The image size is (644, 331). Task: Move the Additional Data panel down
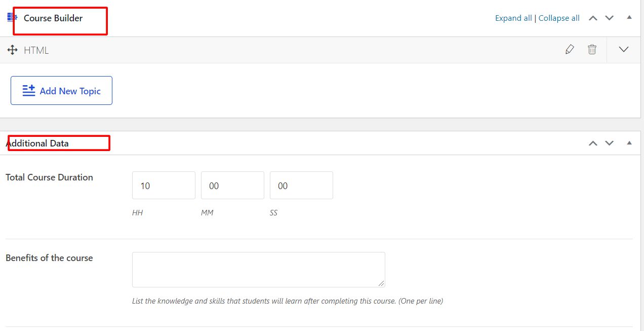[609, 143]
